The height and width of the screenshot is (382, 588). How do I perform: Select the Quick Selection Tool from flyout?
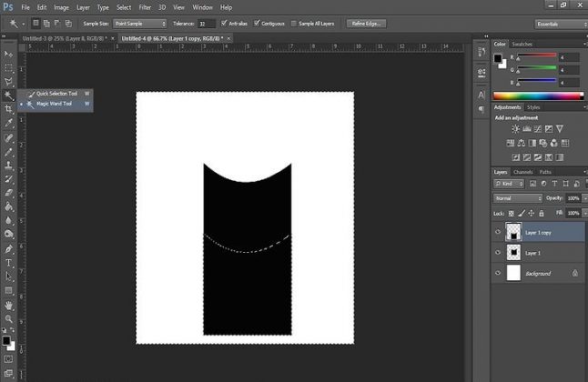click(x=56, y=94)
